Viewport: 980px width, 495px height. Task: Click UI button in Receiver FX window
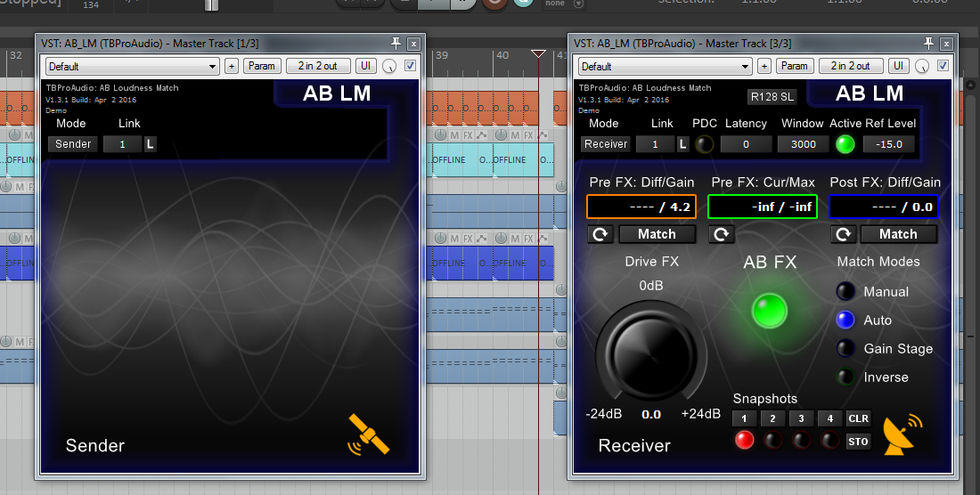(x=898, y=66)
